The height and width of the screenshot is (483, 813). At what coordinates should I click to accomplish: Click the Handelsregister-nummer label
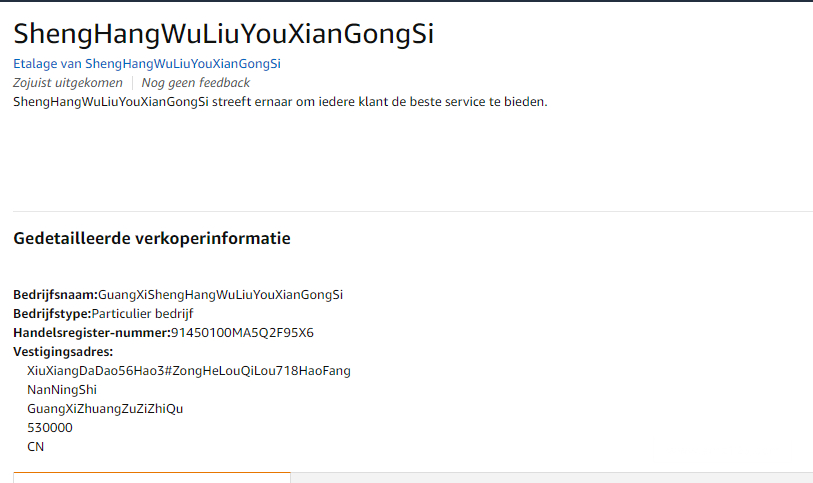point(92,333)
